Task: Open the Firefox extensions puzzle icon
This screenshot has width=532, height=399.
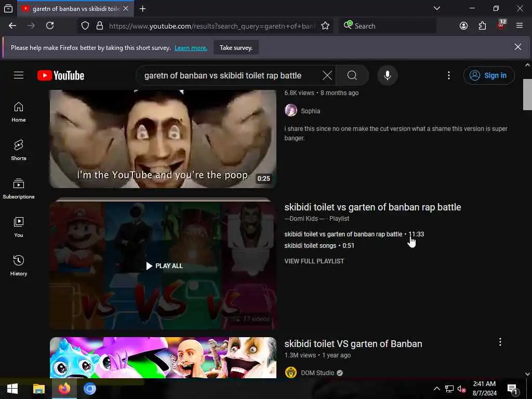Action: coord(482,26)
